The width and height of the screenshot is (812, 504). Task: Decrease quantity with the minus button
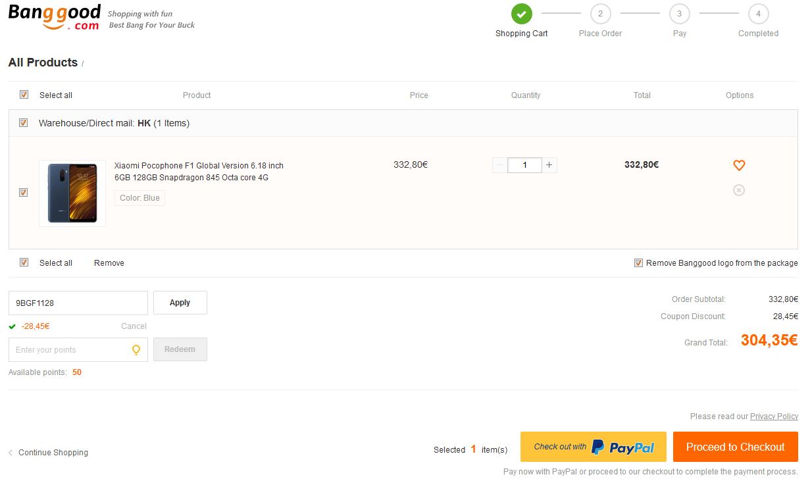pos(499,165)
